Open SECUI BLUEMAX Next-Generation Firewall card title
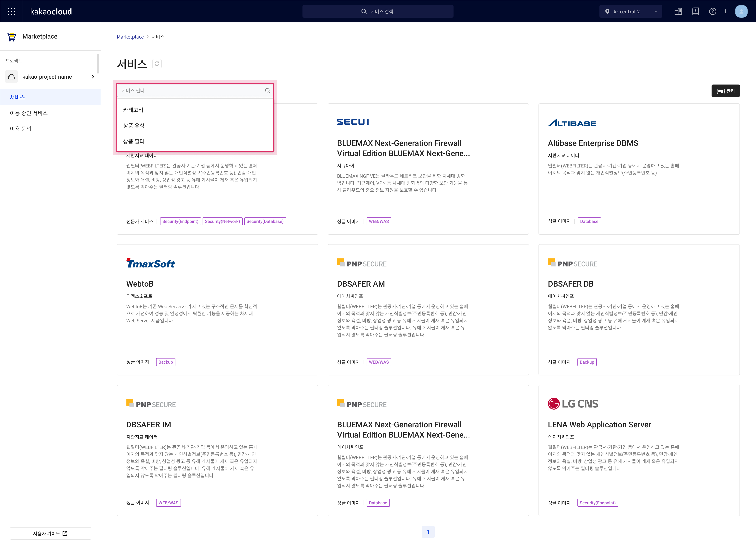Viewport: 756px width, 548px height. coord(403,148)
